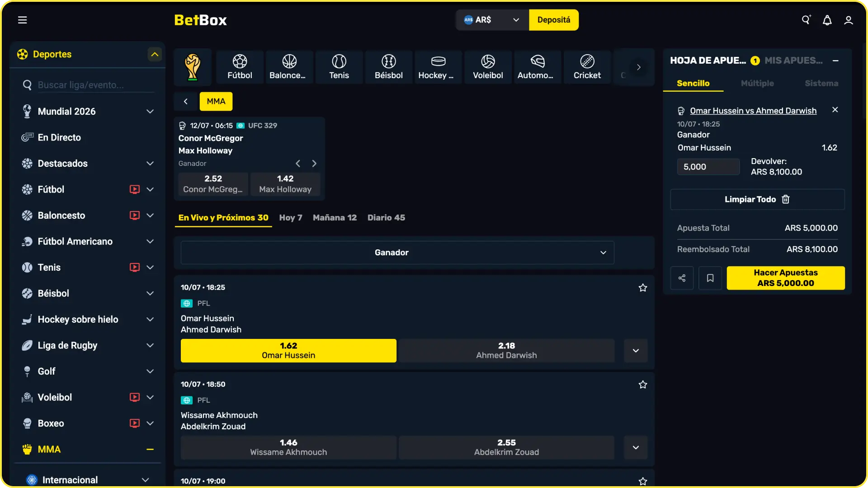Select Fútbol in sports bar
The height and width of the screenshot is (488, 868).
240,67
